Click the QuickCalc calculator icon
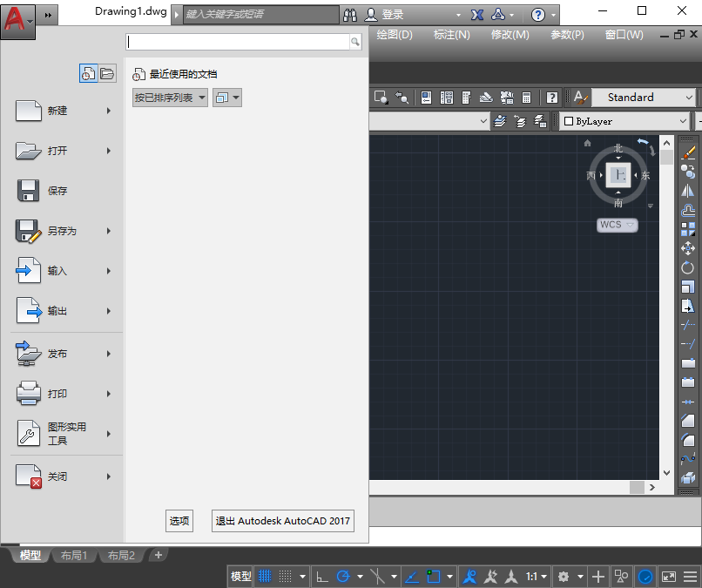This screenshot has width=702, height=588. coord(526,98)
